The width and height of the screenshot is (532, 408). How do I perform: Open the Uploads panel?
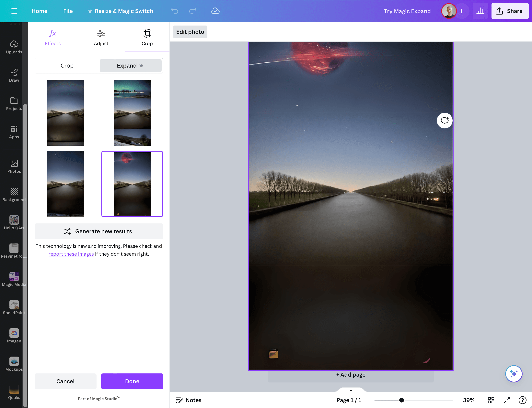(14, 47)
